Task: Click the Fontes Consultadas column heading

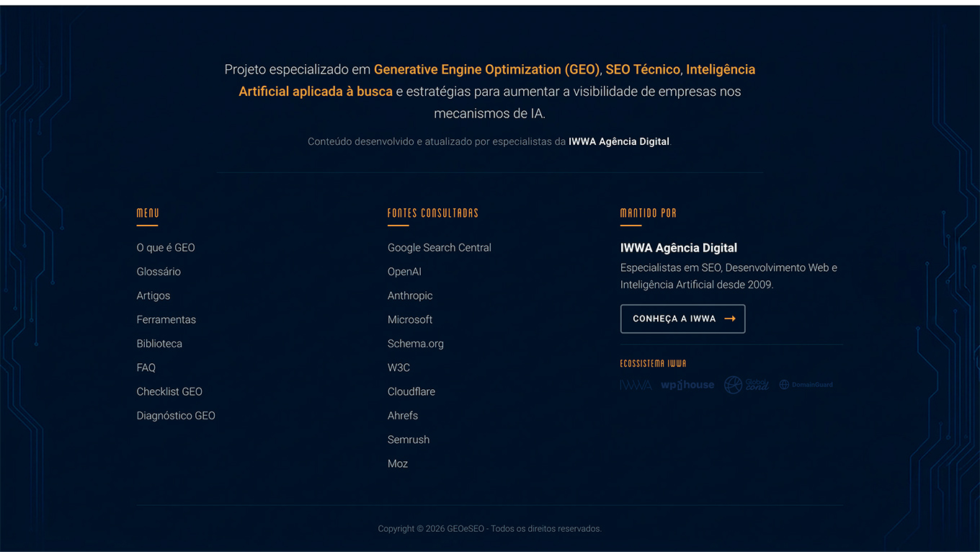Action: coord(433,213)
